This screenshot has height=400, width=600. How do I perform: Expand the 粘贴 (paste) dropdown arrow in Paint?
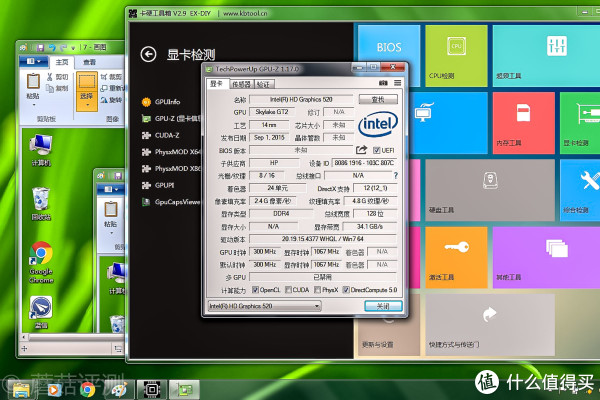click(x=33, y=105)
